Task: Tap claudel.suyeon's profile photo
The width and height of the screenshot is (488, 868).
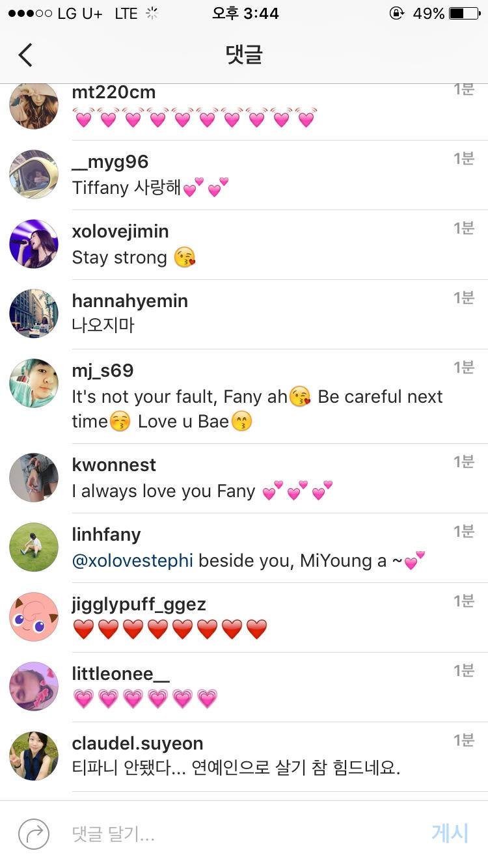Action: (34, 756)
